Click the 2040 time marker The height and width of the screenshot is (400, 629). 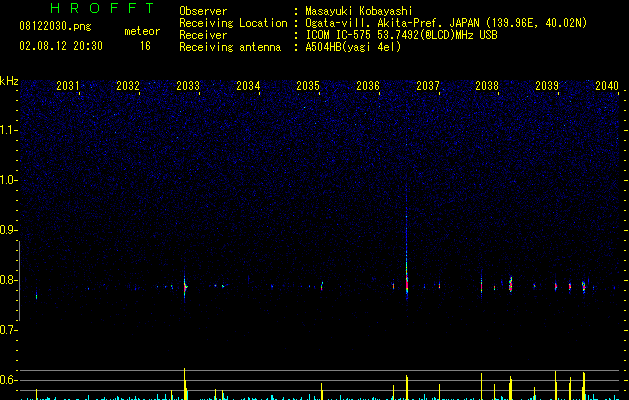click(x=607, y=86)
